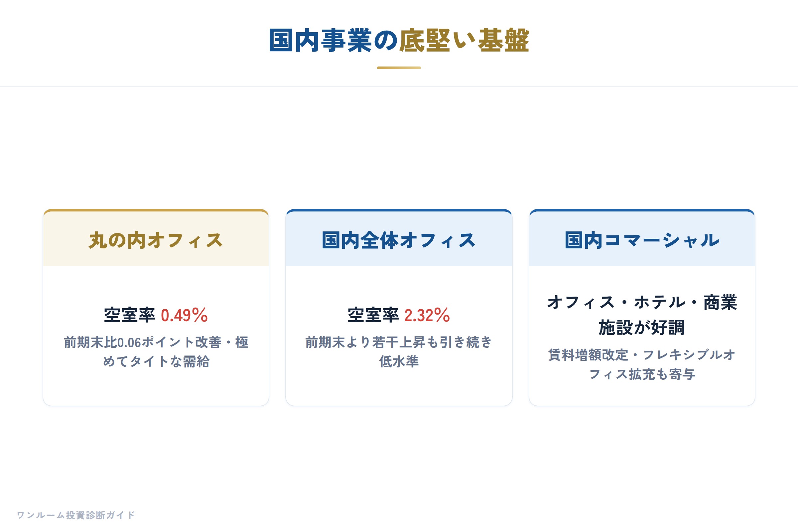
Task: Select the red 2.32% vacancy figure
Action: coord(427,315)
